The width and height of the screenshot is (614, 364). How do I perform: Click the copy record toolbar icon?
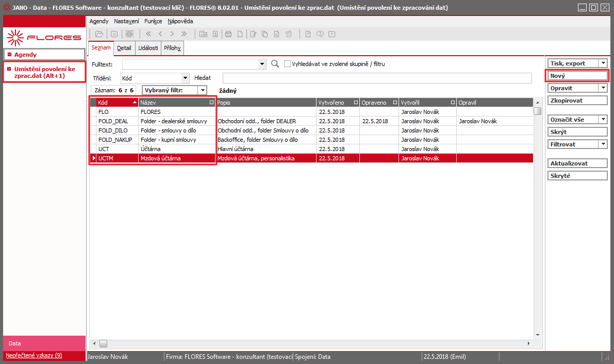(264, 34)
